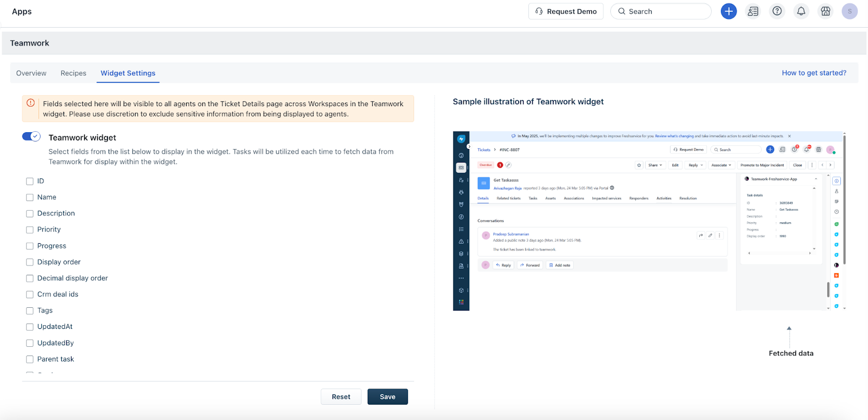Select the UpdatedBy checkbox
The width and height of the screenshot is (868, 420).
(x=30, y=344)
